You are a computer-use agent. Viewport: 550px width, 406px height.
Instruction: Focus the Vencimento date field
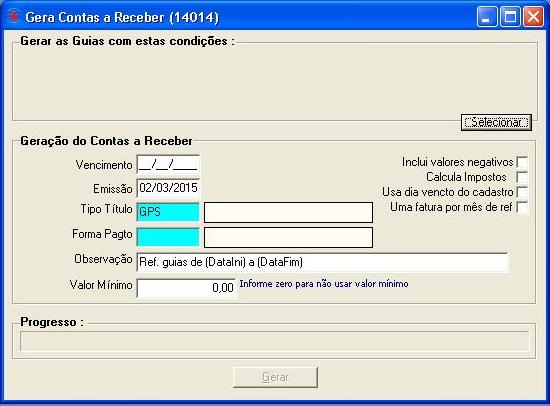pyautogui.click(x=168, y=164)
